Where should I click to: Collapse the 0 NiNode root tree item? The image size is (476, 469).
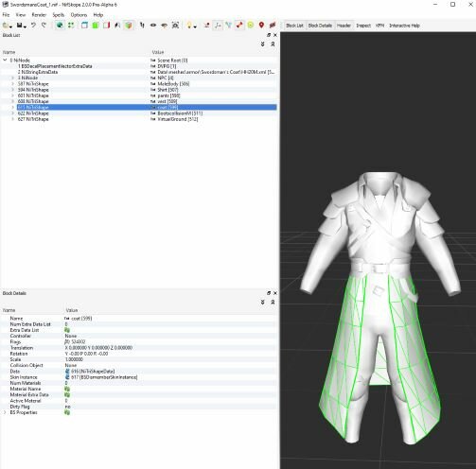click(5, 60)
